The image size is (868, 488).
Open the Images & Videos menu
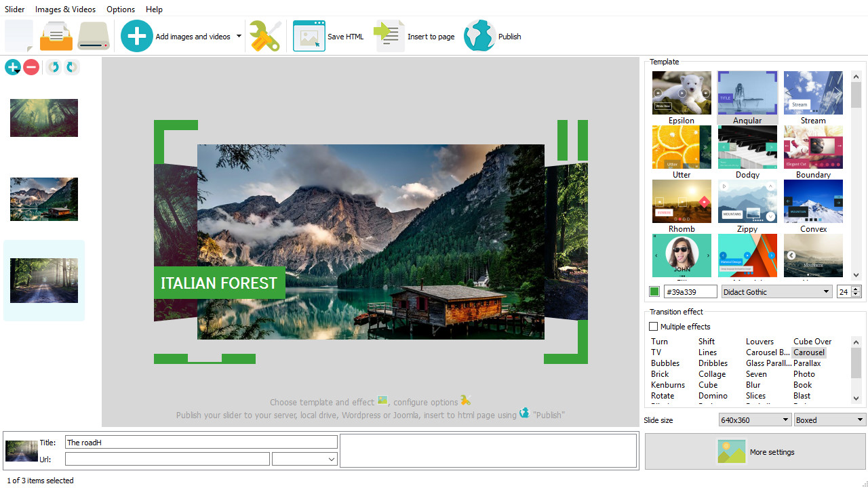(65, 9)
